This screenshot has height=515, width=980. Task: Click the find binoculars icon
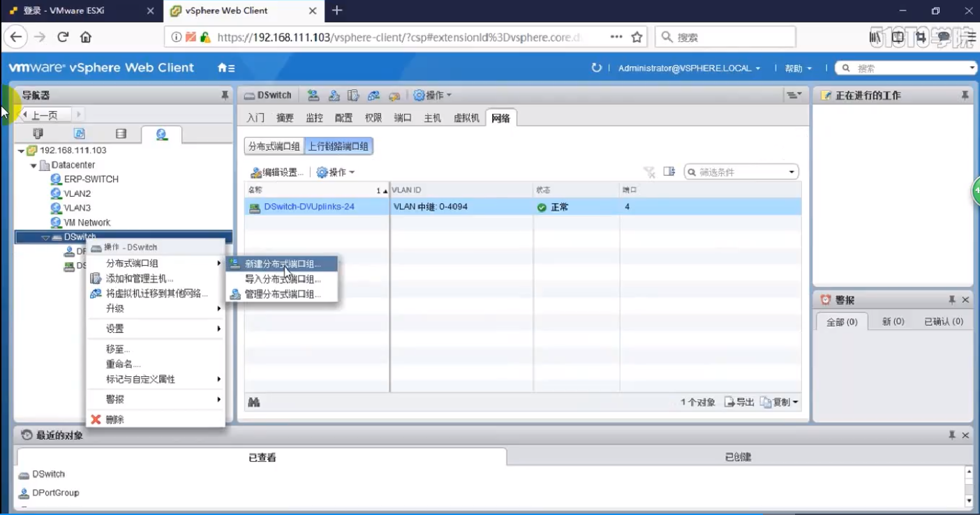coord(254,402)
